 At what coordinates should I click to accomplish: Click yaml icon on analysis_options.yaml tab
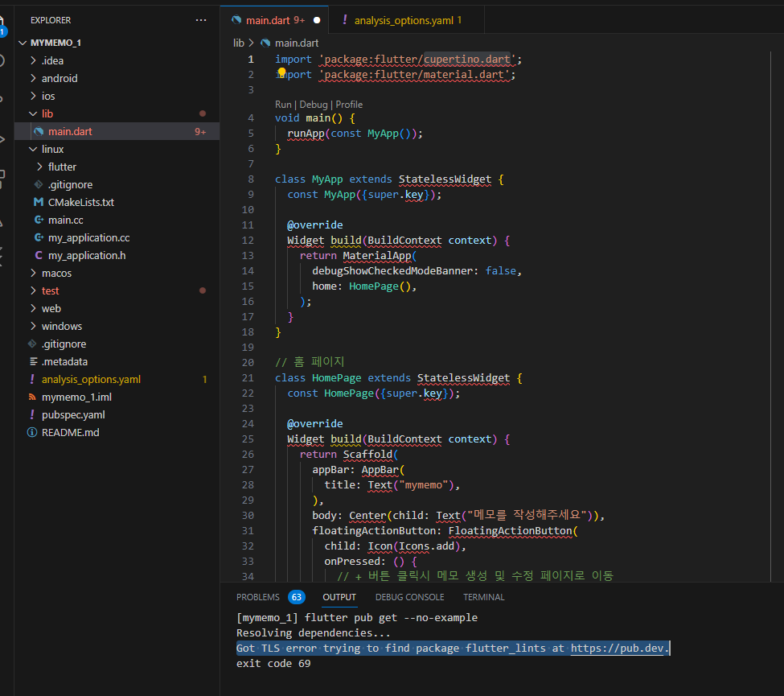coord(344,20)
